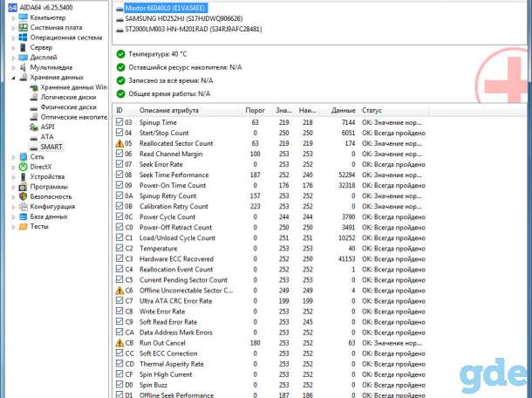Click the green check icon beside Температура
Viewport: 532px width, 398px height.
point(120,54)
